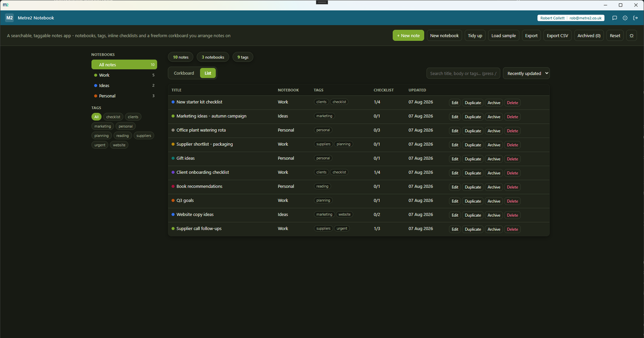The width and height of the screenshot is (644, 338).
Task: Click the 10 notes counter pill
Action: click(181, 57)
